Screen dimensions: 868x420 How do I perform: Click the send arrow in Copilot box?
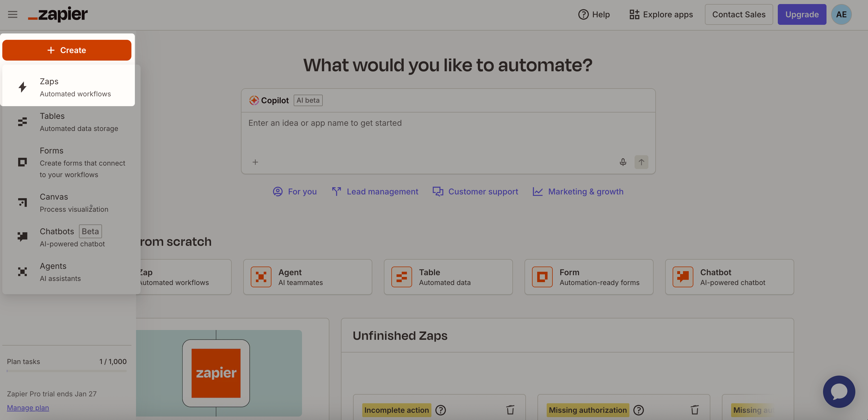coord(641,162)
